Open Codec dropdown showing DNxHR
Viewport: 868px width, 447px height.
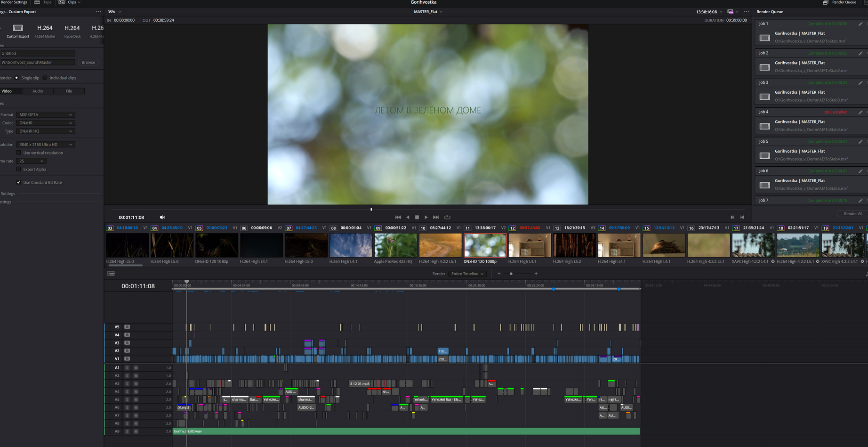(45, 123)
